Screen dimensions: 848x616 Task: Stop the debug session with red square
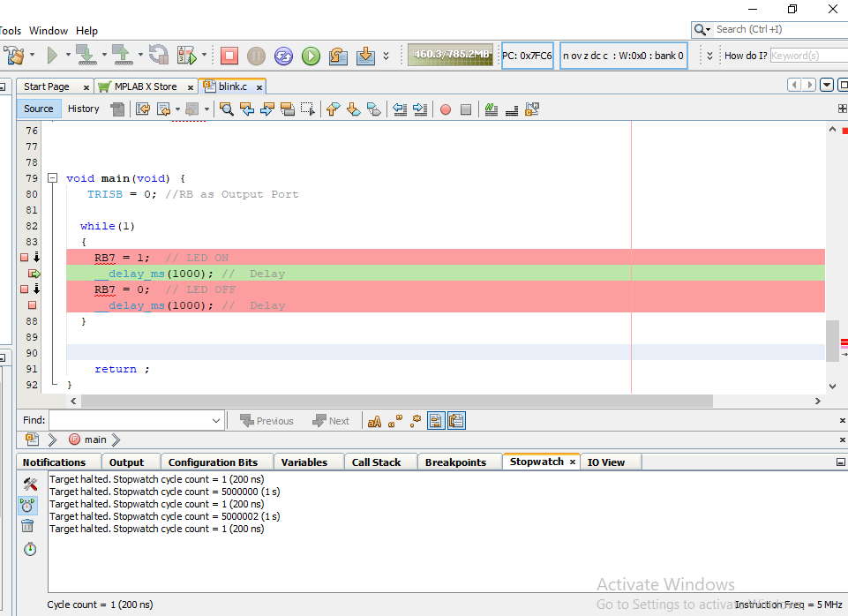tap(229, 56)
